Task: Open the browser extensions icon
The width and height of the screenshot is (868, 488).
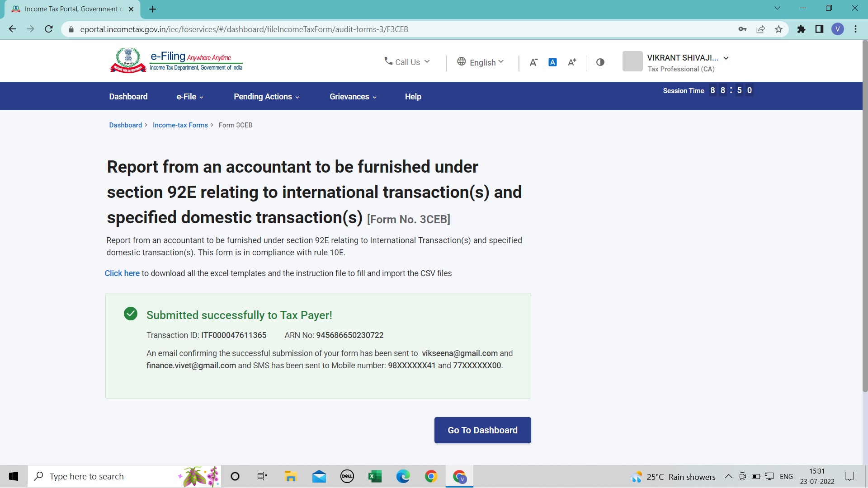Action: [x=801, y=29]
